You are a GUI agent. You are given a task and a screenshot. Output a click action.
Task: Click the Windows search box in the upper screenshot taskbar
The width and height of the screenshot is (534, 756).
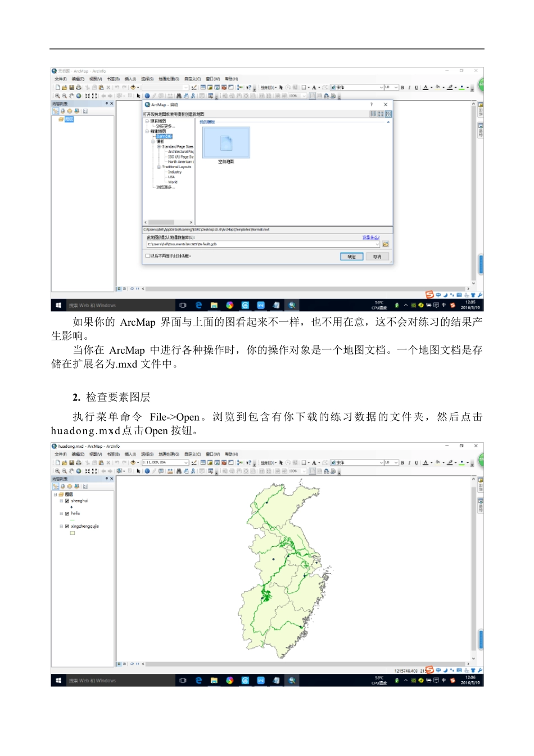pyautogui.click(x=120, y=305)
